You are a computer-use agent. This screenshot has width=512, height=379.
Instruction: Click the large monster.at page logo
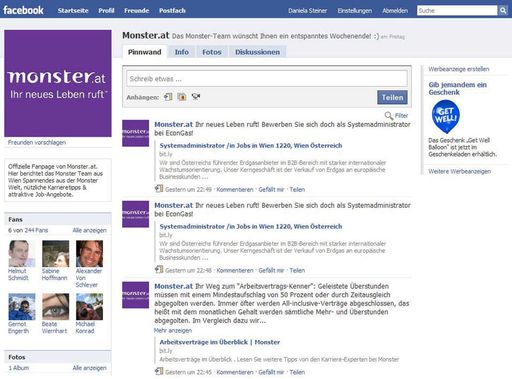[58, 83]
